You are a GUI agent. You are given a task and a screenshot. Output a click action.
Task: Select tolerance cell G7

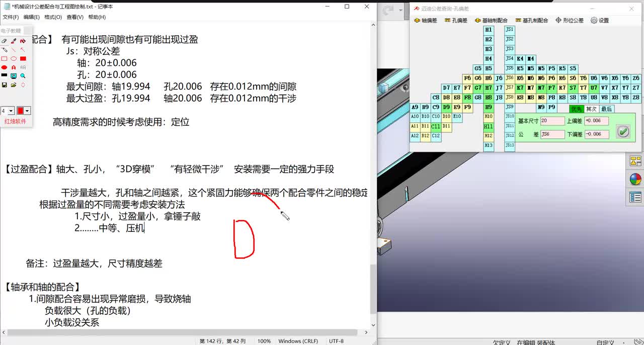(478, 88)
